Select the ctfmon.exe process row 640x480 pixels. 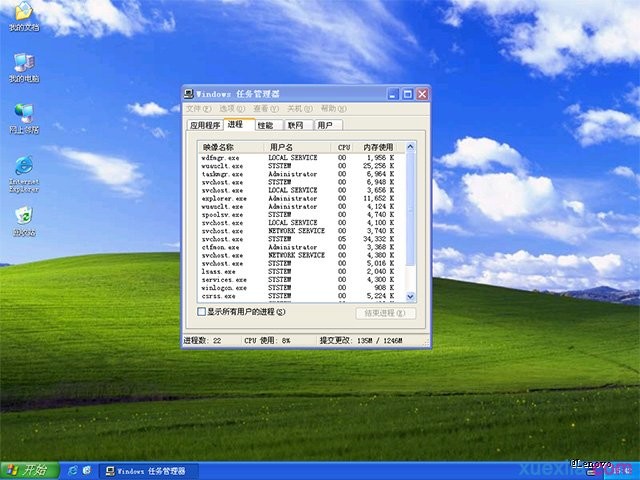(301, 247)
